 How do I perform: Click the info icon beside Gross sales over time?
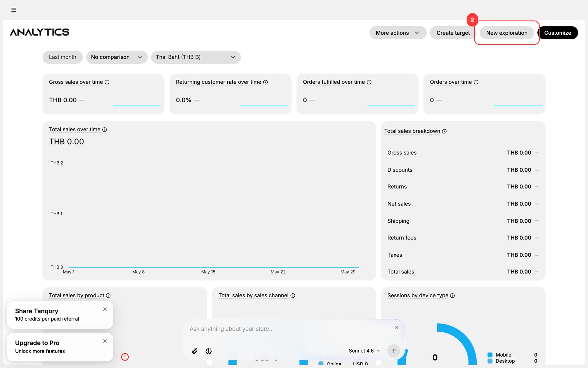click(x=107, y=82)
